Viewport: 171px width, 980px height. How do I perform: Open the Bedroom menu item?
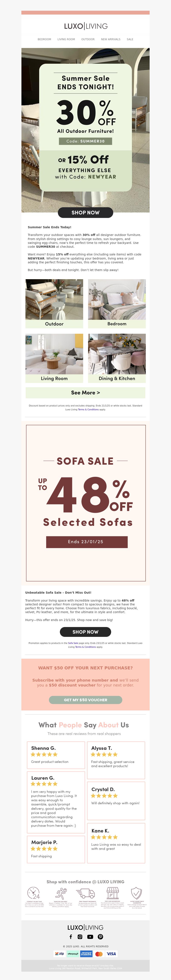coord(44,39)
